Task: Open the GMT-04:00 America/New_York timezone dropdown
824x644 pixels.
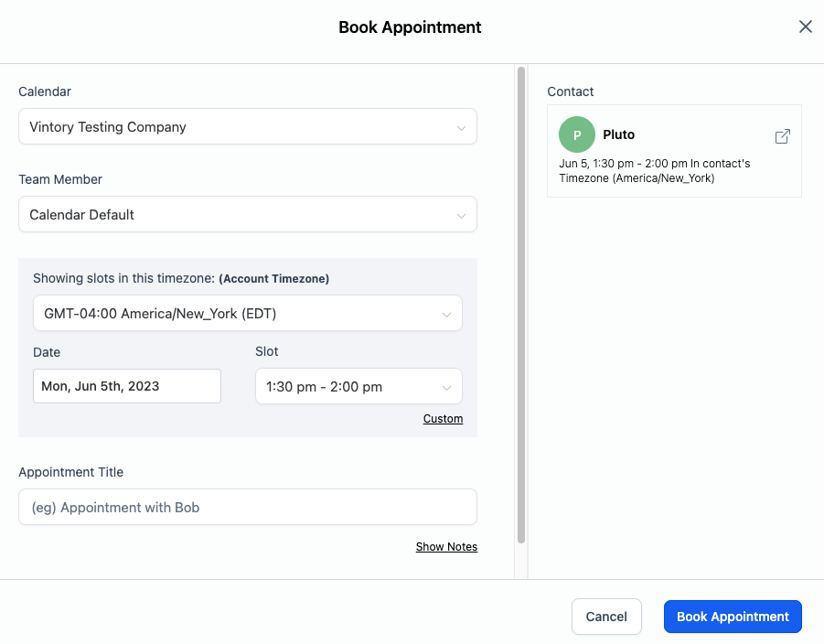Action: coord(238,314)
